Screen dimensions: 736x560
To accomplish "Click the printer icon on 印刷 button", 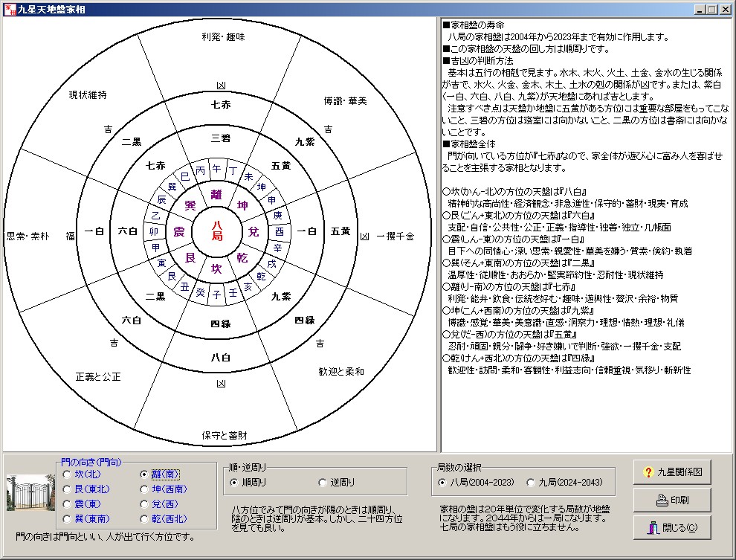I will tap(662, 501).
